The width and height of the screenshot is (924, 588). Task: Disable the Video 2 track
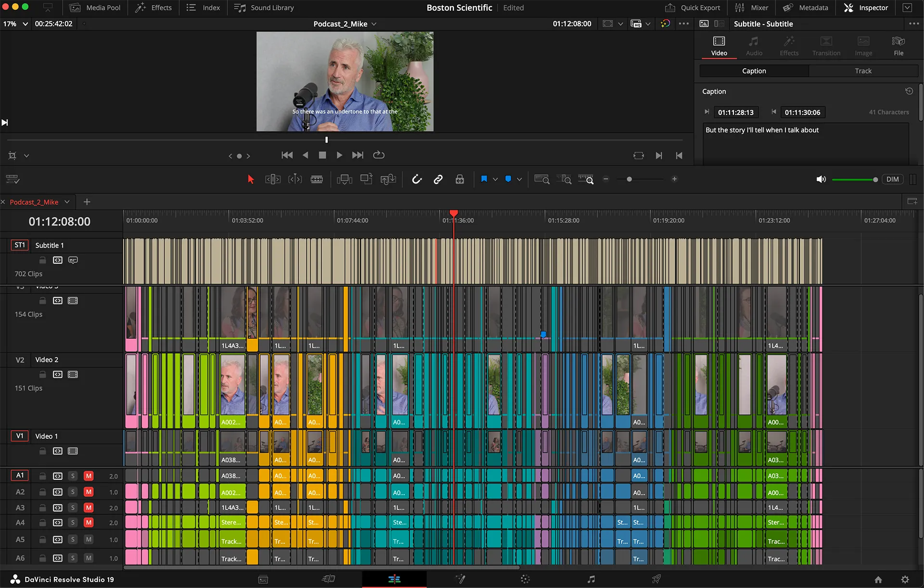pos(73,374)
